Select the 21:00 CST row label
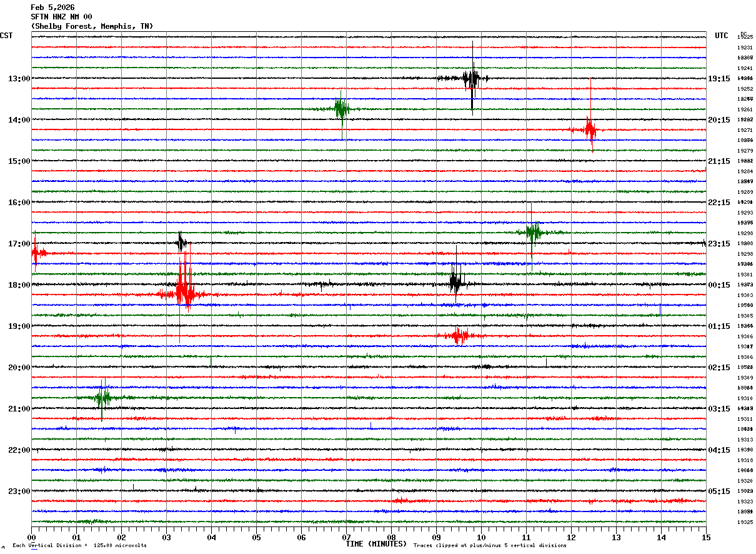756x554 pixels. (x=19, y=409)
